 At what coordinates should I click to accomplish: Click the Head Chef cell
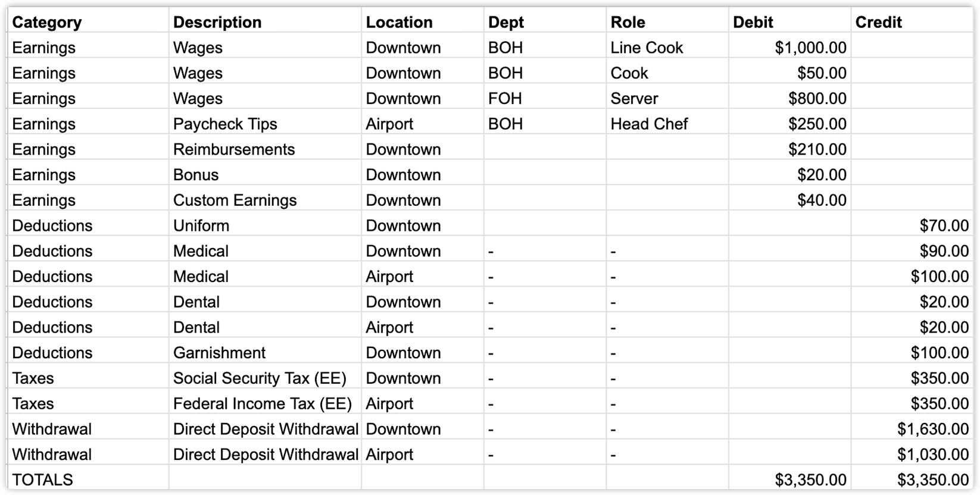(x=649, y=124)
